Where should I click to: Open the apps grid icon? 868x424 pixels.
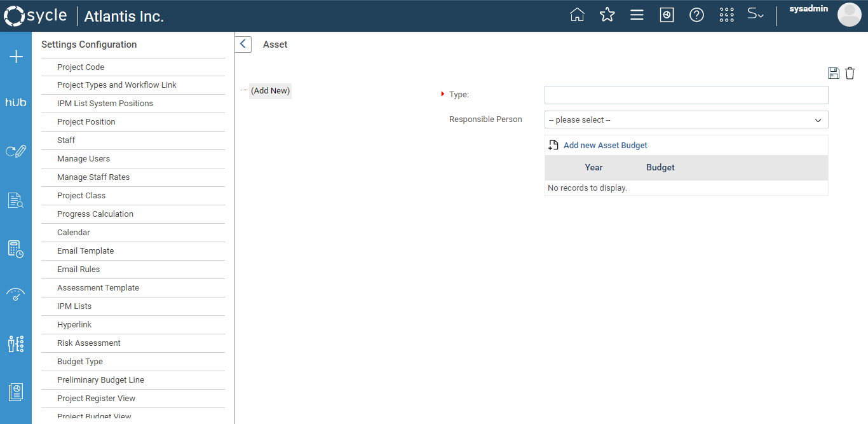click(726, 15)
